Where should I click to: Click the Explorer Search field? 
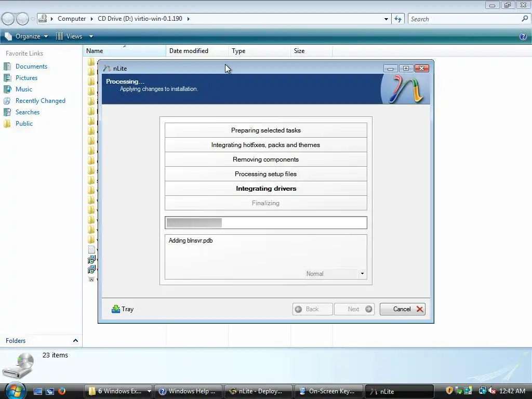464,19
